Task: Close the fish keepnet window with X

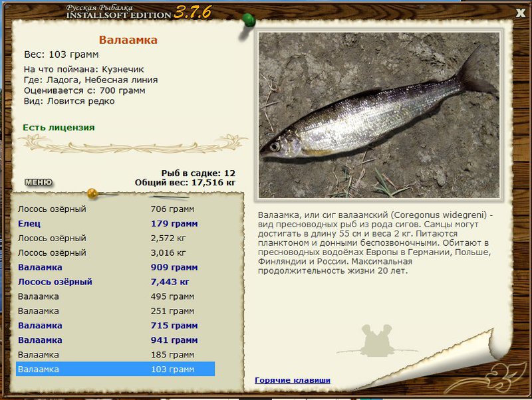Action: [x=521, y=13]
